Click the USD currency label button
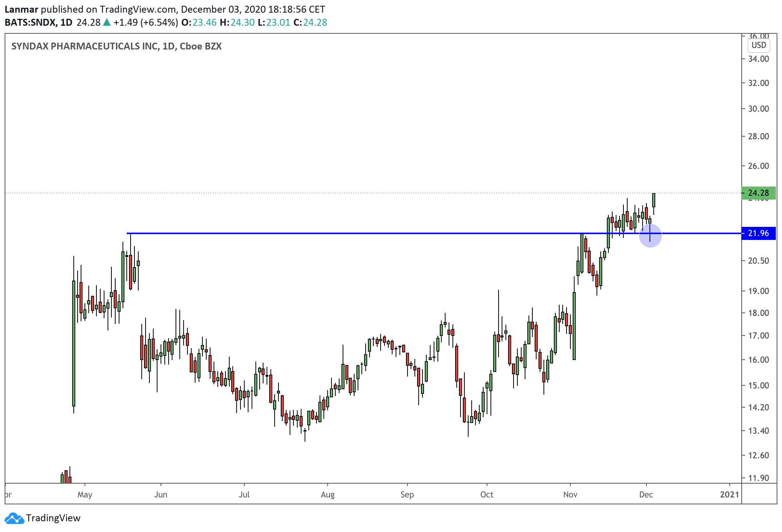Image resolution: width=782 pixels, height=532 pixels. pyautogui.click(x=759, y=45)
